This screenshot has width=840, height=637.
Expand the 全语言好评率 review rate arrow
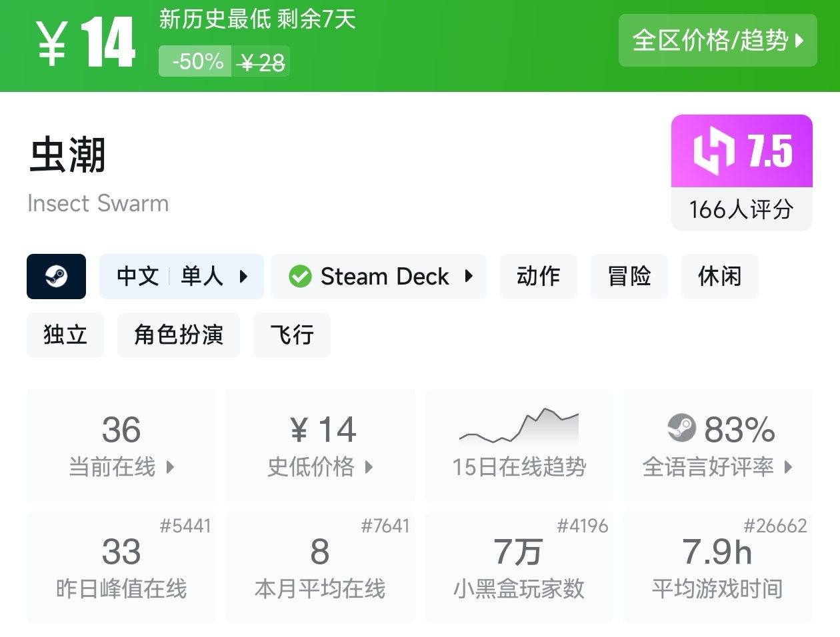click(788, 467)
